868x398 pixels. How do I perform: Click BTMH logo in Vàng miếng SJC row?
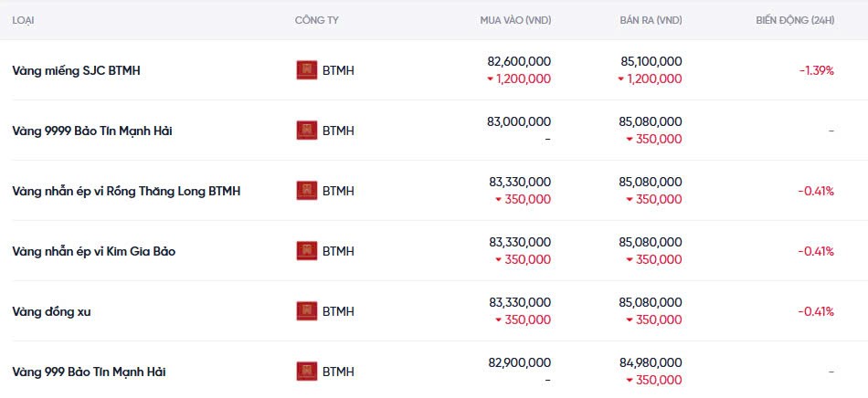307,70
